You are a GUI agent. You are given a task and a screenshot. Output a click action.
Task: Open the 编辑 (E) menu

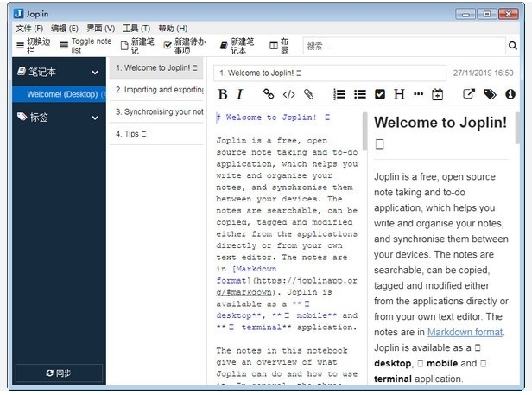(x=65, y=29)
